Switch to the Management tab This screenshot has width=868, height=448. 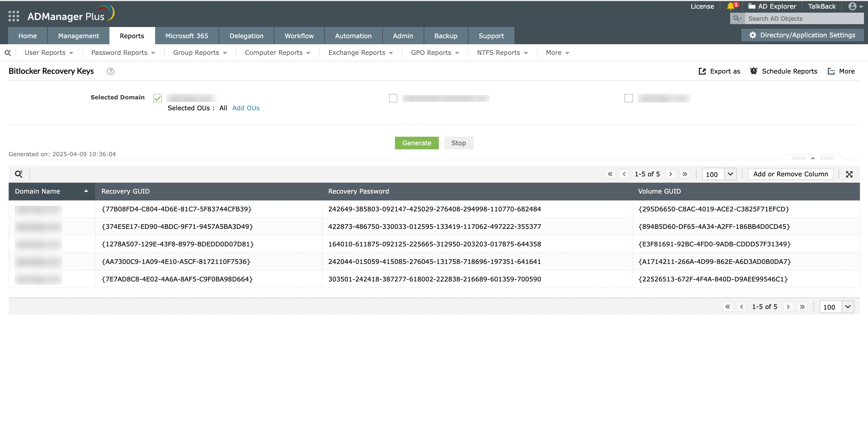coord(78,36)
